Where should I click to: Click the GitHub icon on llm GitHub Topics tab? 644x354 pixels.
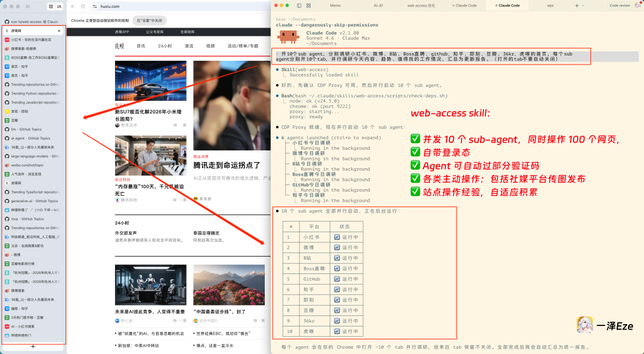click(7, 130)
